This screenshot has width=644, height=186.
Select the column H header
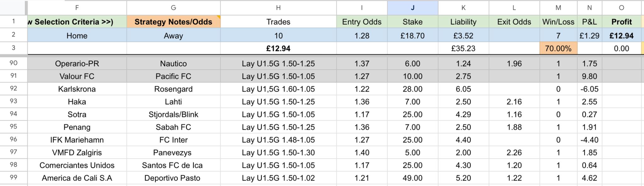click(278, 8)
